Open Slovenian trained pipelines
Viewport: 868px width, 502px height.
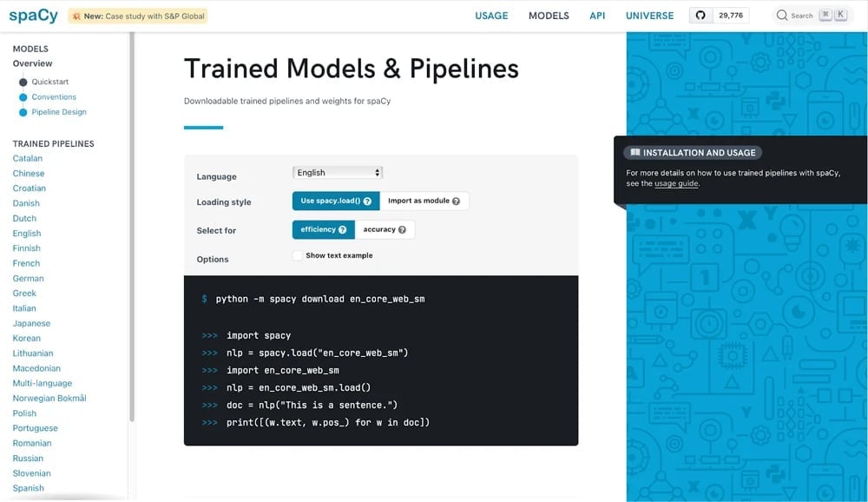click(x=31, y=473)
